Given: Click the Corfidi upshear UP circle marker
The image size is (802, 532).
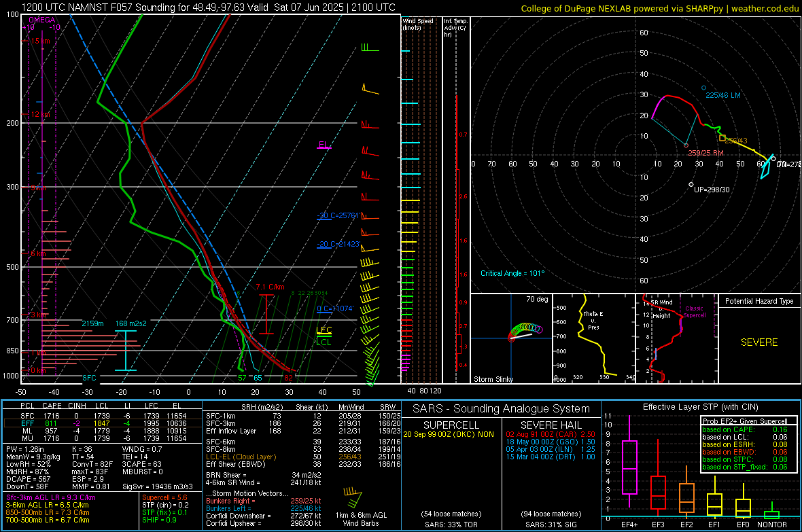Looking at the screenshot, I should coord(691,184).
